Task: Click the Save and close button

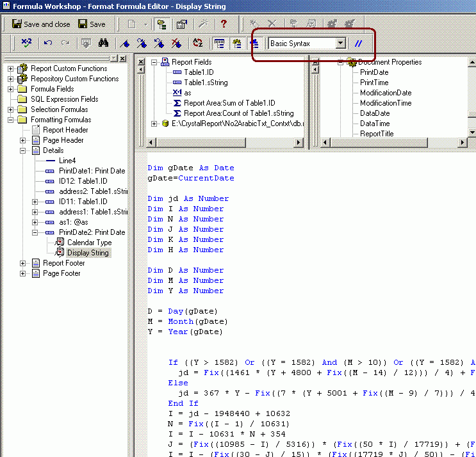Action: (40, 24)
